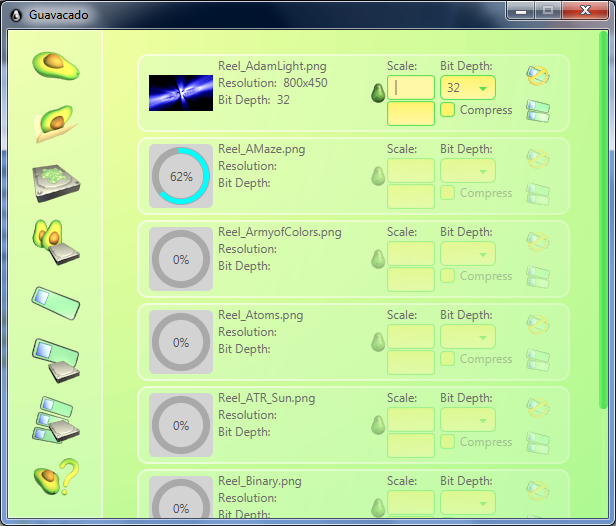616x526 pixels.
Task: Select the hard drive with guacamole icon
Action: point(56,183)
